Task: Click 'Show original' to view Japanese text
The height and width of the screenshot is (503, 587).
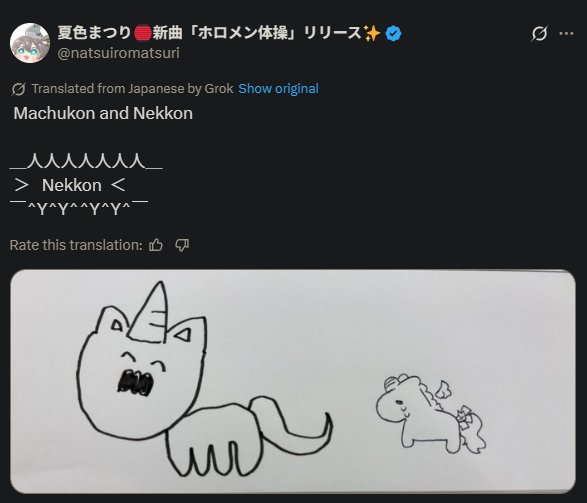Action: (279, 89)
